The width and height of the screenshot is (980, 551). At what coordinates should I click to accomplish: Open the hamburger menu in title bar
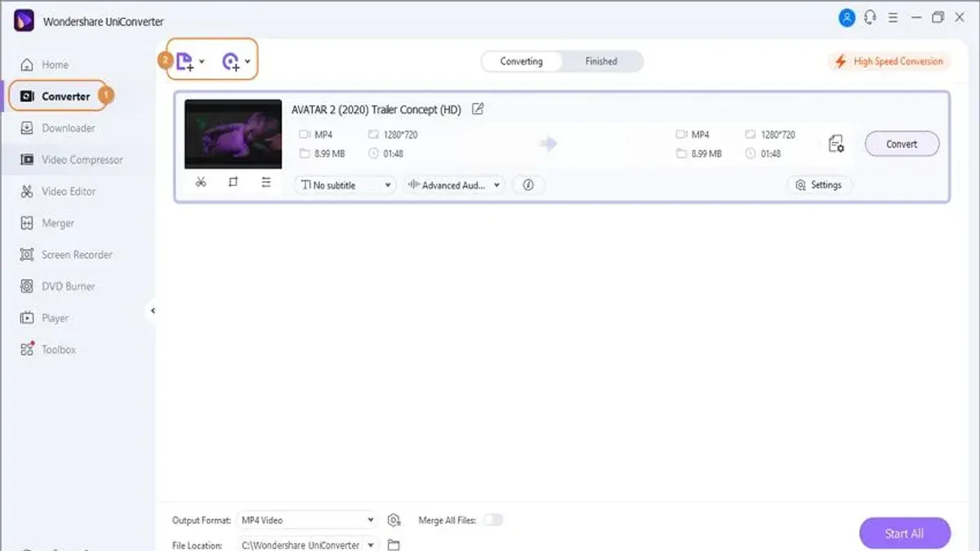pyautogui.click(x=893, y=17)
